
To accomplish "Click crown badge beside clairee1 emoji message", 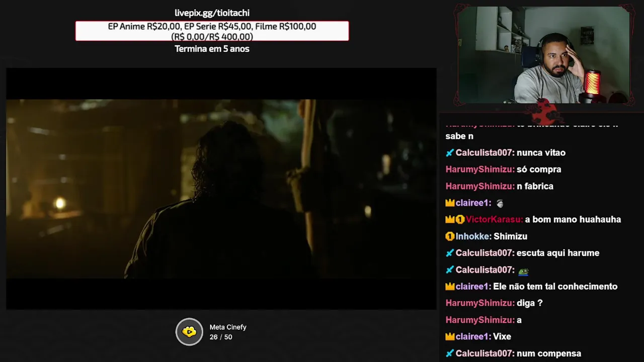I will click(450, 203).
